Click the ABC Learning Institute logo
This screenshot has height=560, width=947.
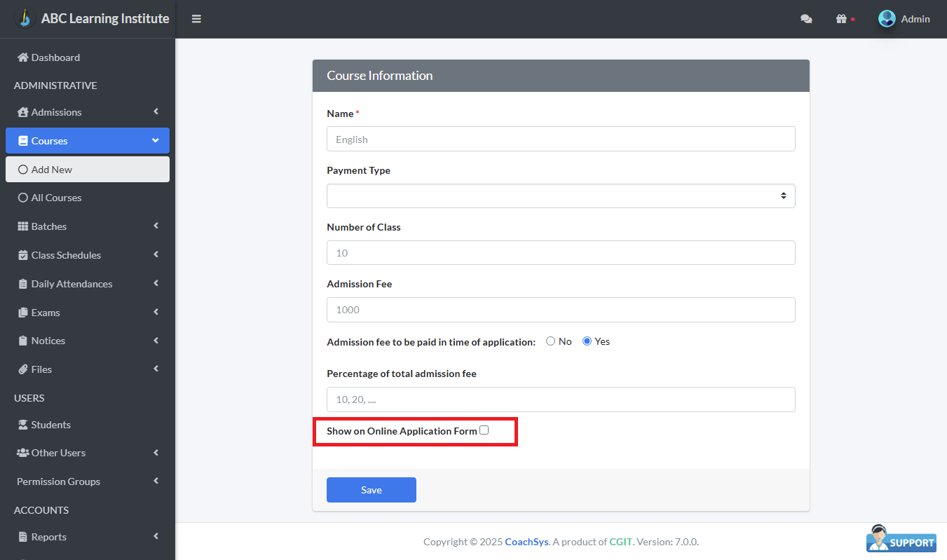coord(25,18)
